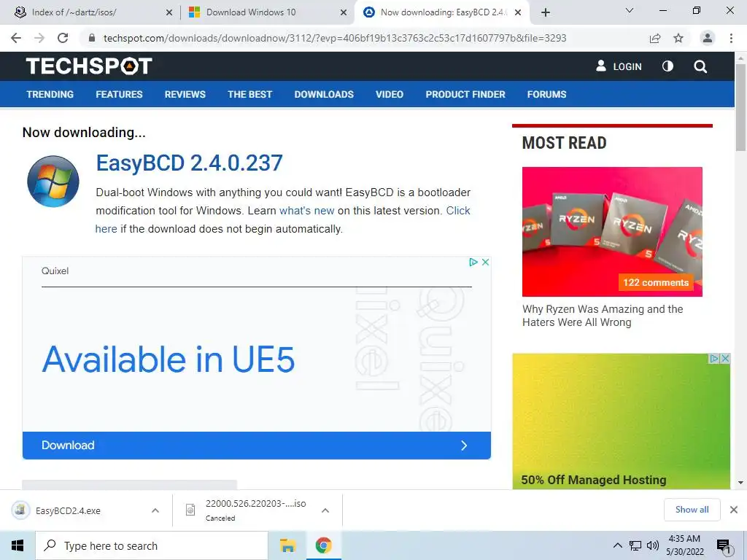Open the VIDEO section

coord(390,94)
